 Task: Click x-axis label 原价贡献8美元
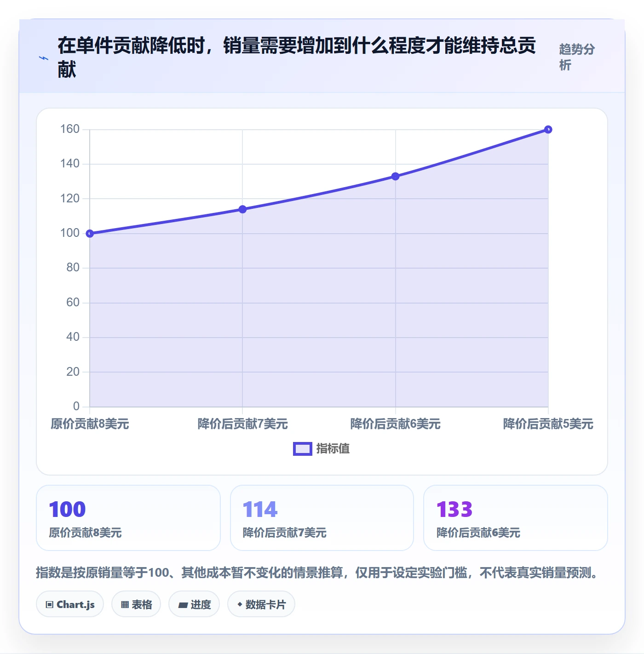90,424
